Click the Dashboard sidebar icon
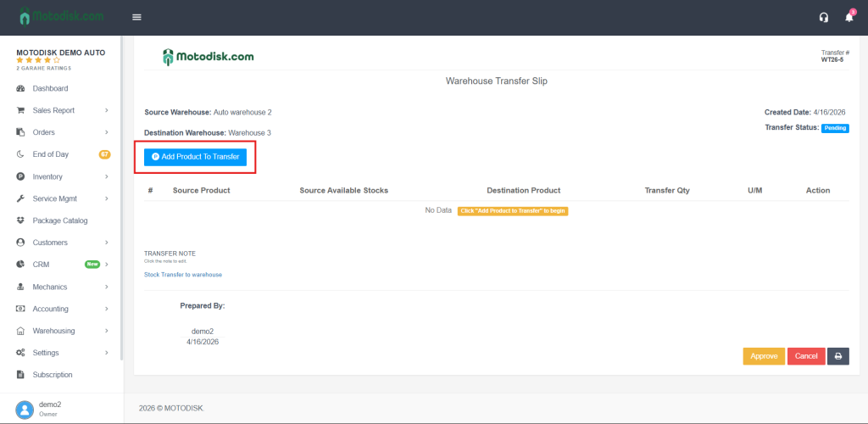The width and height of the screenshot is (868, 424). point(21,88)
